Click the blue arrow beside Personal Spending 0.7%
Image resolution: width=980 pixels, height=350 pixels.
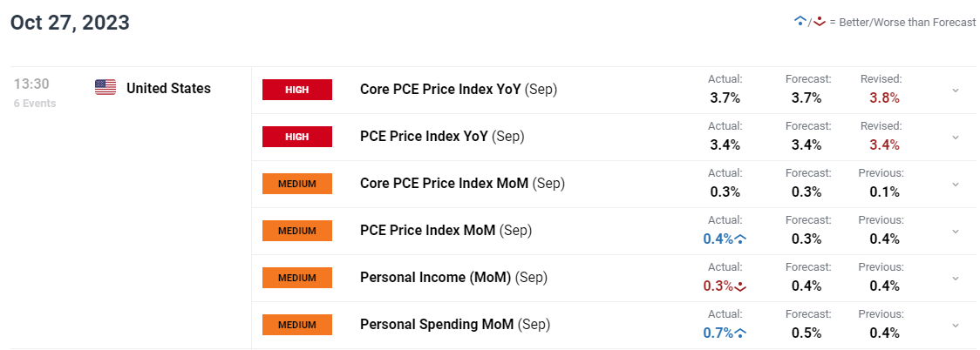[740, 333]
